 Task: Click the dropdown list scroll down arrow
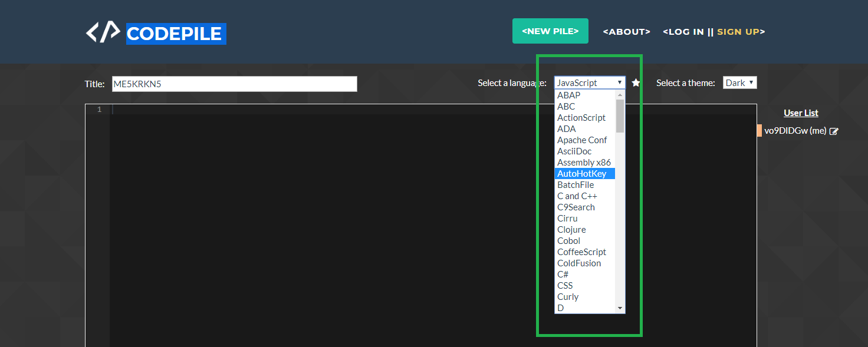click(x=620, y=308)
